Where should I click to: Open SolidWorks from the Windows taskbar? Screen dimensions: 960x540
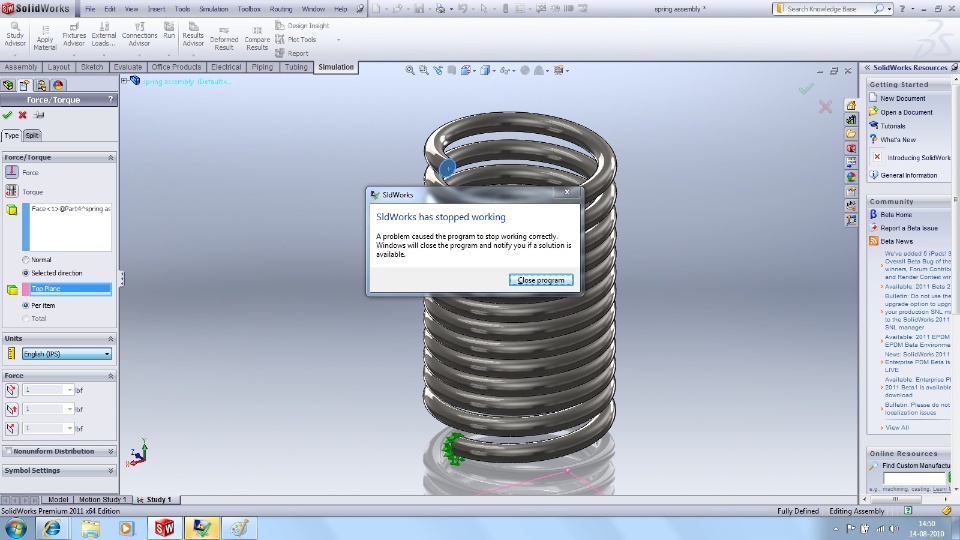point(164,528)
